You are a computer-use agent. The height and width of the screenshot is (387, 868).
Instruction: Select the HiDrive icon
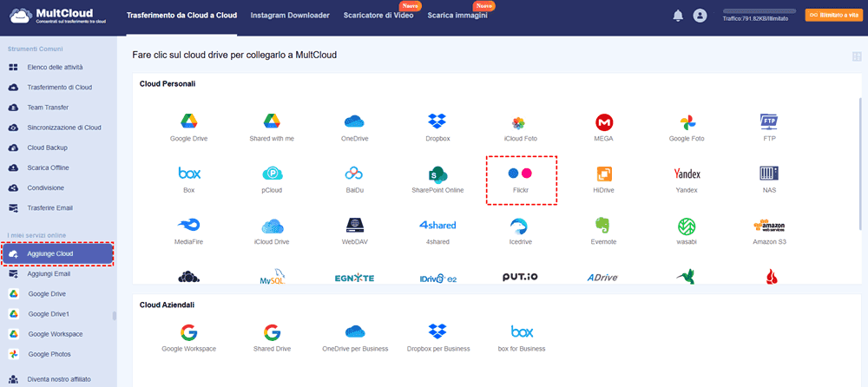[604, 174]
